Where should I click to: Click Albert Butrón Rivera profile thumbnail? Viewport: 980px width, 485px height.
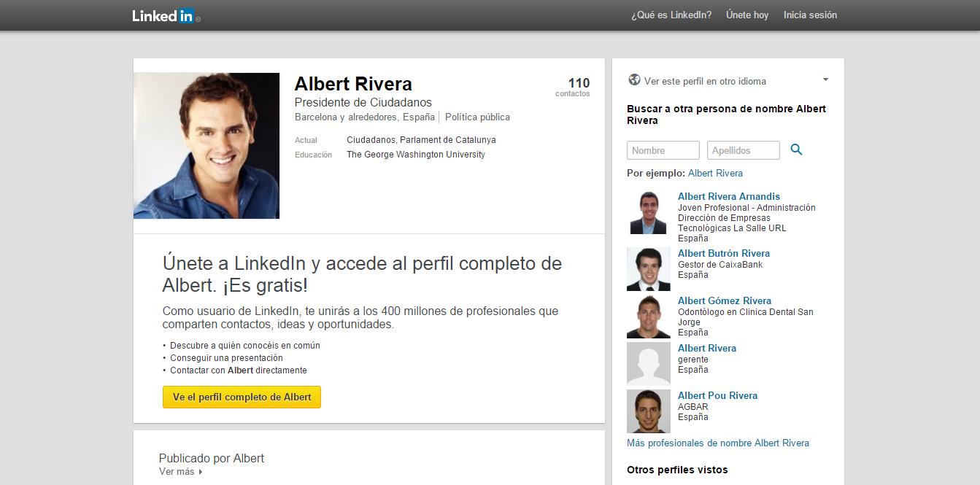tap(648, 269)
